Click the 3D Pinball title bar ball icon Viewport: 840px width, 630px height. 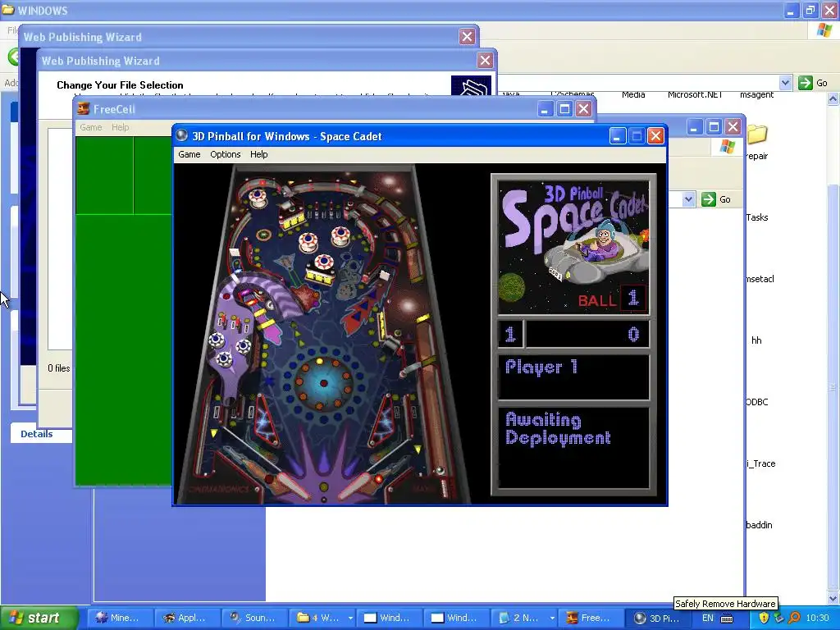click(181, 135)
